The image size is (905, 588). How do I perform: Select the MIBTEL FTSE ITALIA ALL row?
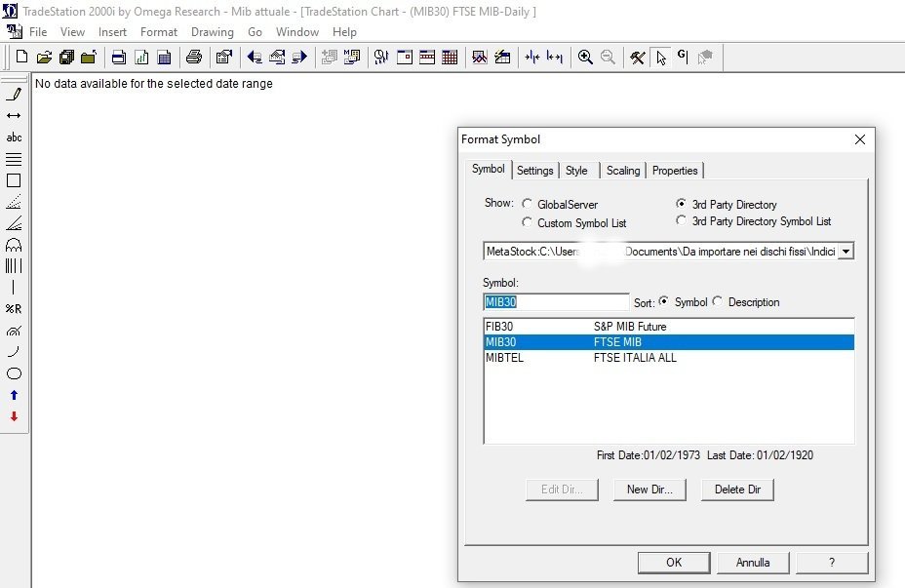(x=669, y=358)
